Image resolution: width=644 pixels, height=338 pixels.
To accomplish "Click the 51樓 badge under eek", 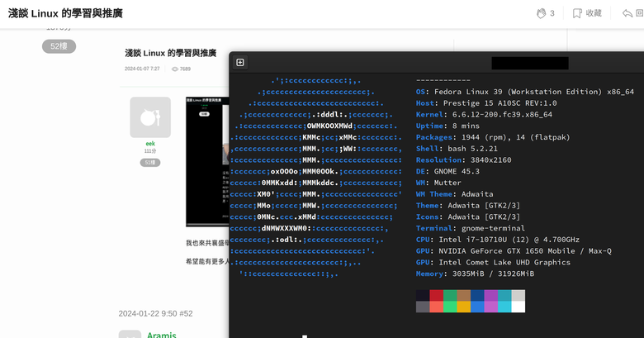I will pos(150,163).
